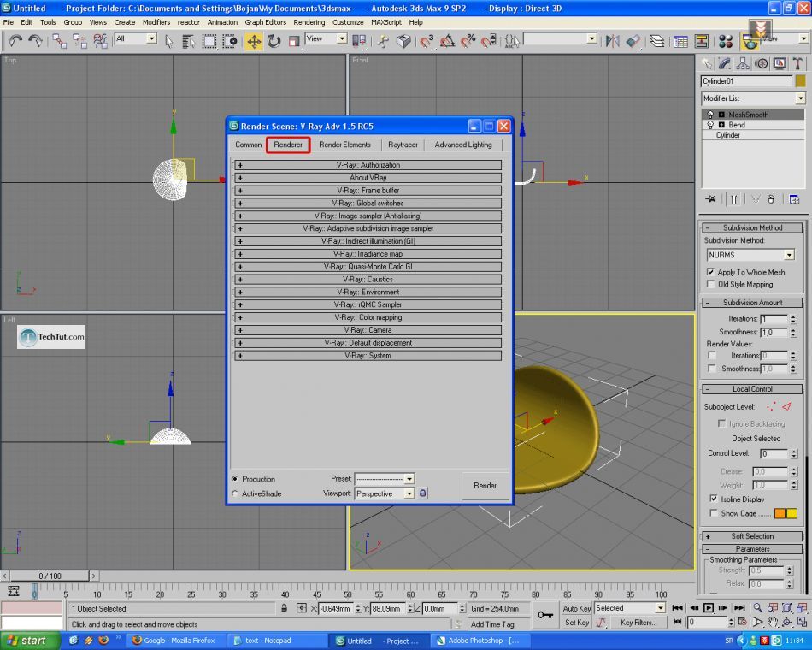Switch to the Common tab
Screen dimensions: 812x650
tap(248, 145)
